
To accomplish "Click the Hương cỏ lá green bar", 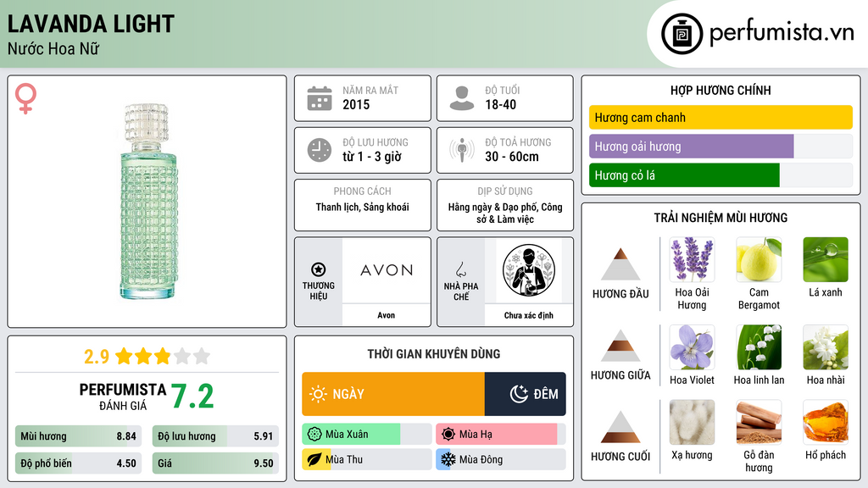I will coord(684,175).
